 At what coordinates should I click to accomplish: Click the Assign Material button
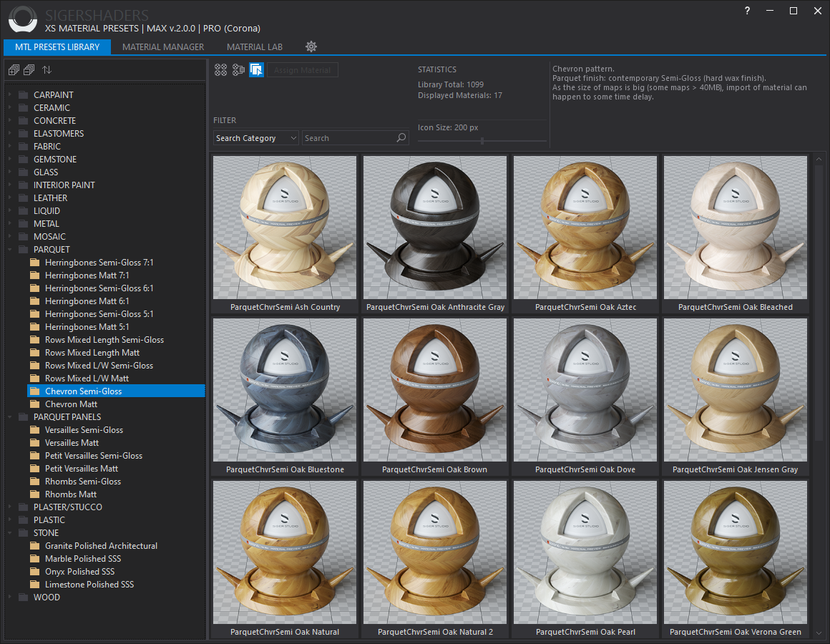click(x=302, y=70)
